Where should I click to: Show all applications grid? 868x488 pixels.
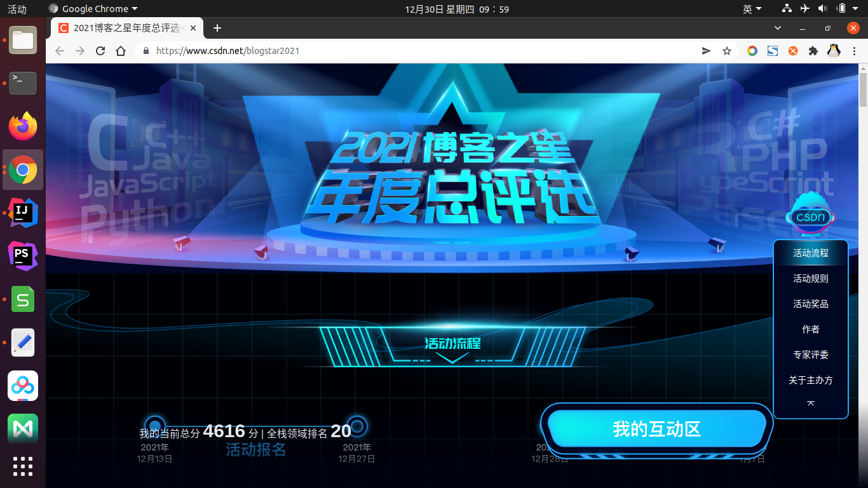click(x=23, y=466)
